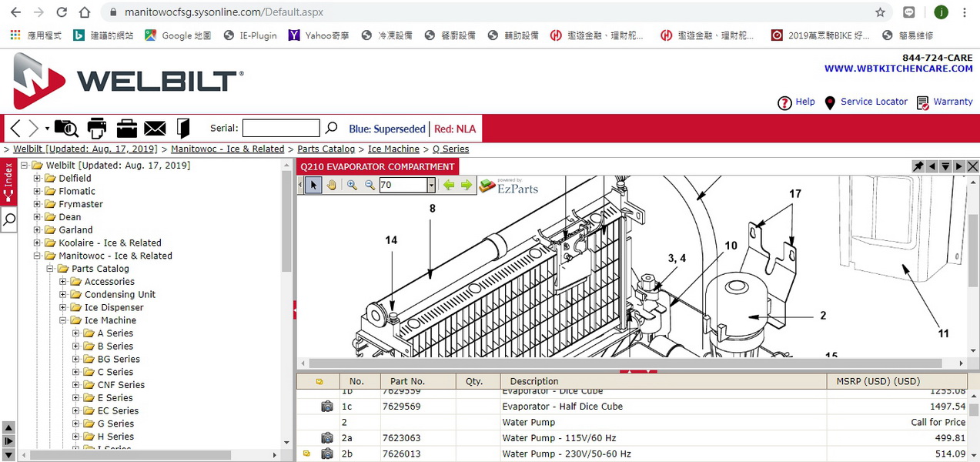Sort by Part No. column header
Image resolution: width=980 pixels, height=462 pixels.
(417, 381)
